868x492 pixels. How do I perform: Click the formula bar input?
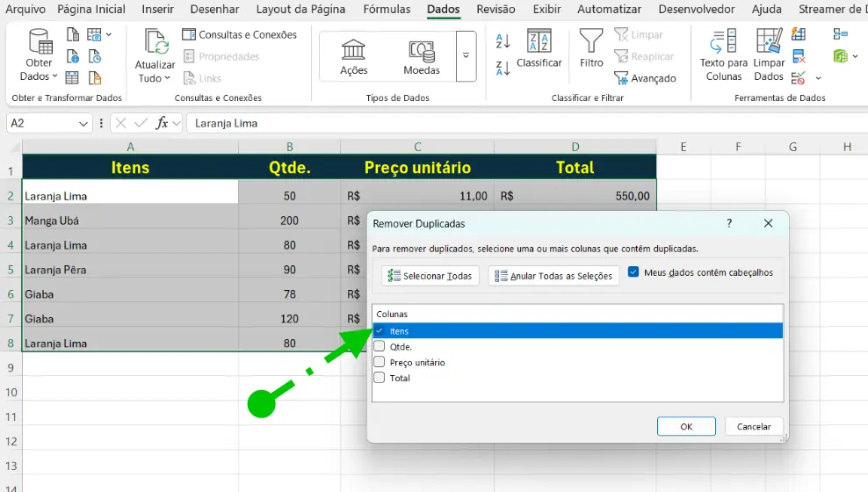[x=526, y=123]
